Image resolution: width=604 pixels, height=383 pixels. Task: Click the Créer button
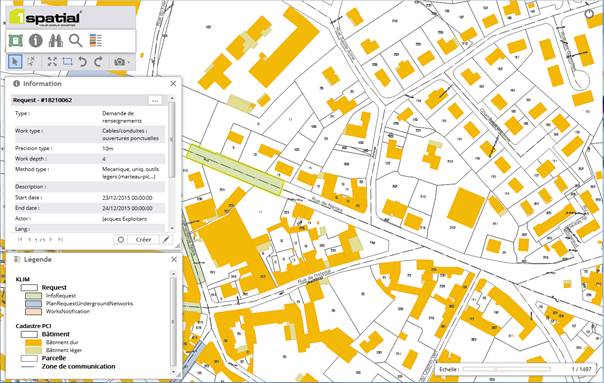click(143, 240)
